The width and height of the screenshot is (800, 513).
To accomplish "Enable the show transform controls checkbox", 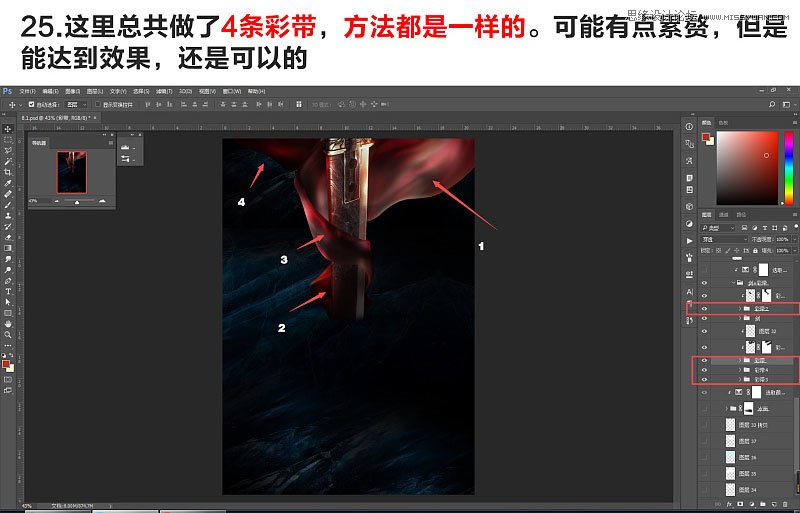I will pyautogui.click(x=98, y=104).
